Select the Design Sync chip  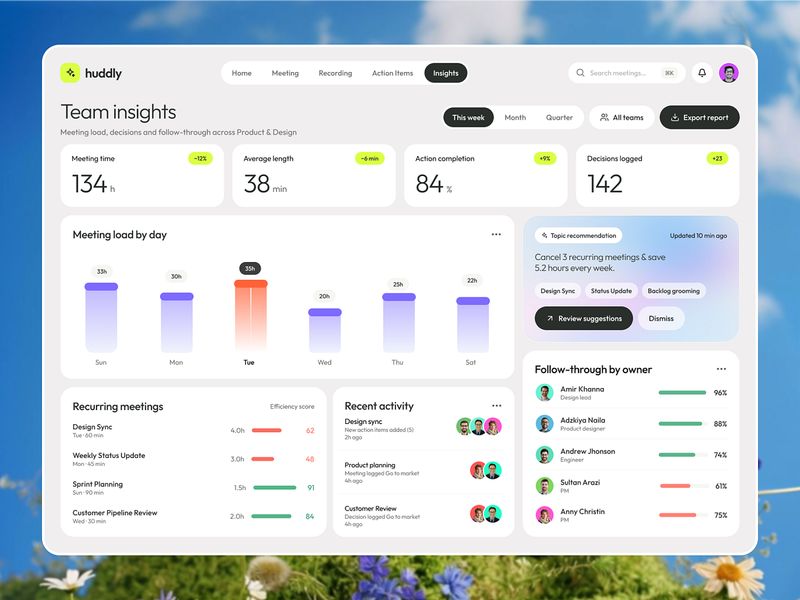click(557, 291)
